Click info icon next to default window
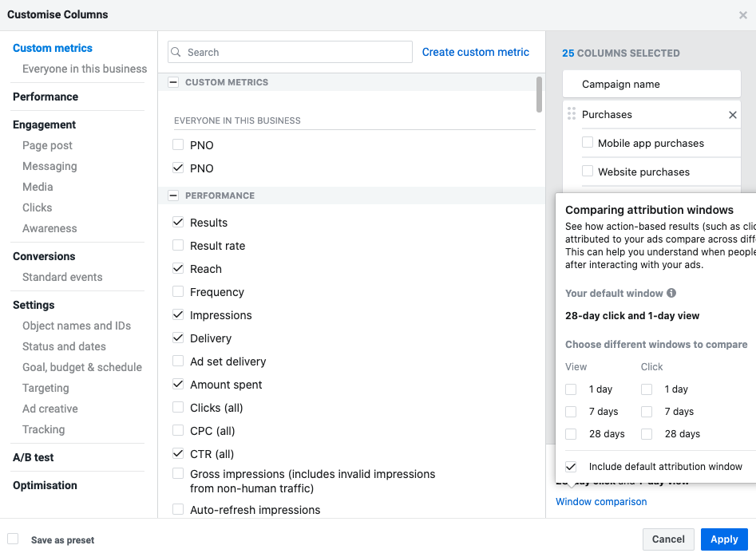This screenshot has width=756, height=557. tap(671, 293)
